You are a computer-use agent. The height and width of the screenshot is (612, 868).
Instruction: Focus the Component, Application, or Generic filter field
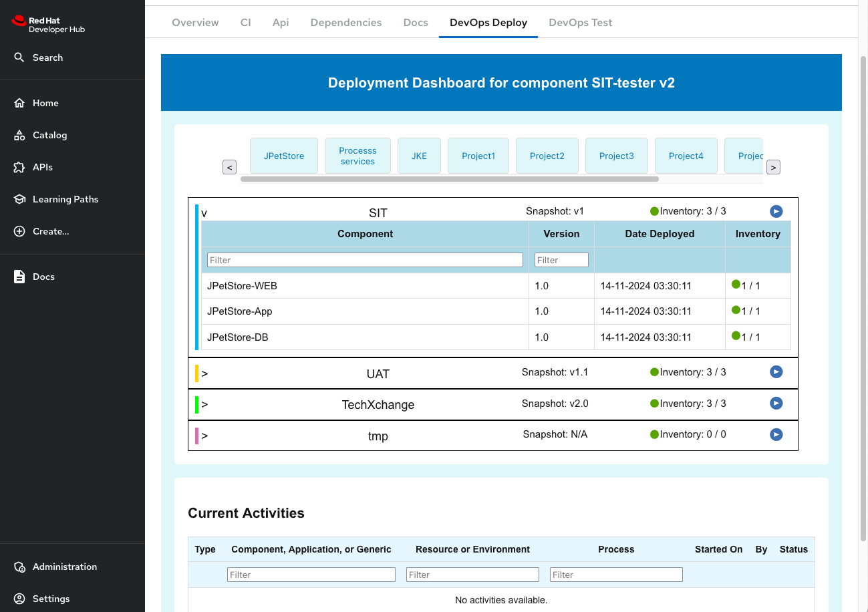coord(311,575)
